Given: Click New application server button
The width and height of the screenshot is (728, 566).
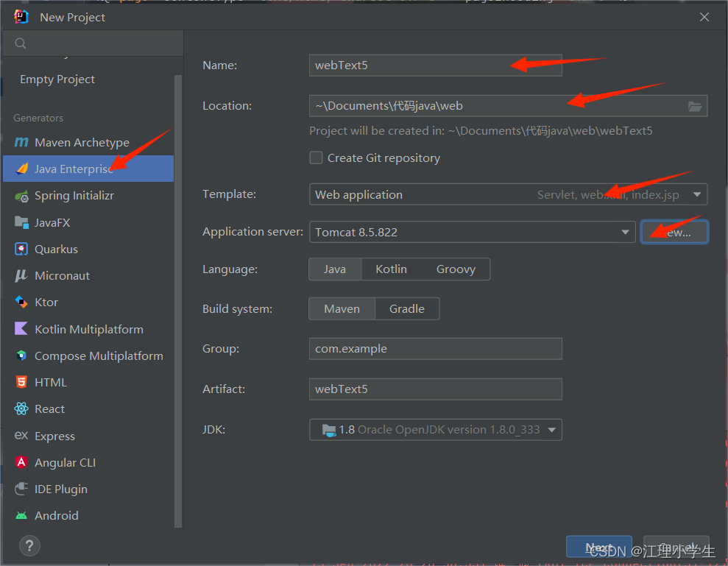Looking at the screenshot, I should [x=674, y=232].
